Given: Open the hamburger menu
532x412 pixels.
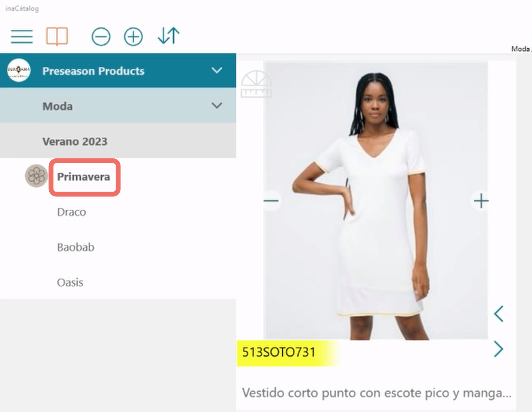Looking at the screenshot, I should coord(22,37).
